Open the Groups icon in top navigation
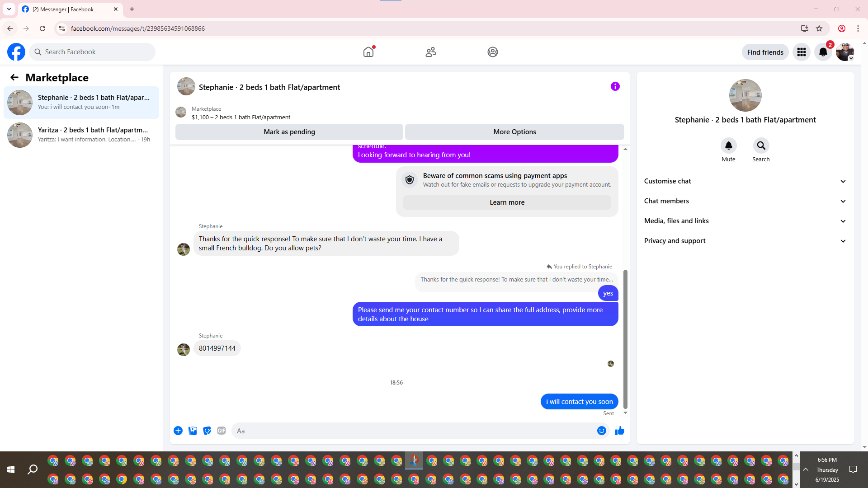 pyautogui.click(x=493, y=52)
